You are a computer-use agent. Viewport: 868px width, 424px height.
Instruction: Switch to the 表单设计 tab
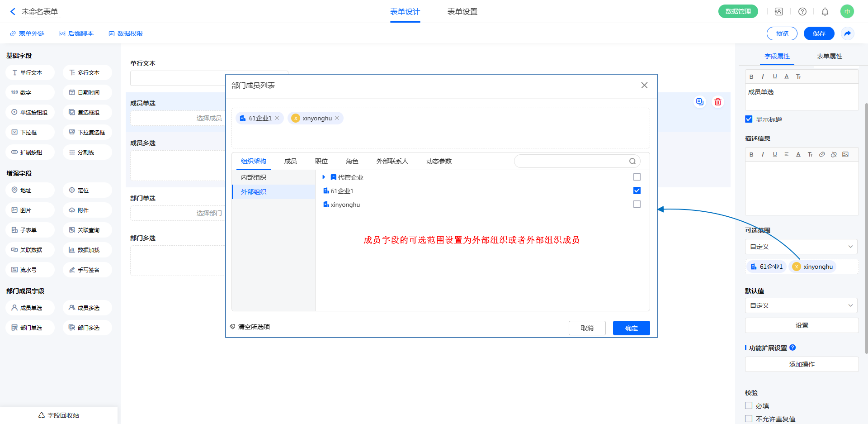tap(405, 12)
